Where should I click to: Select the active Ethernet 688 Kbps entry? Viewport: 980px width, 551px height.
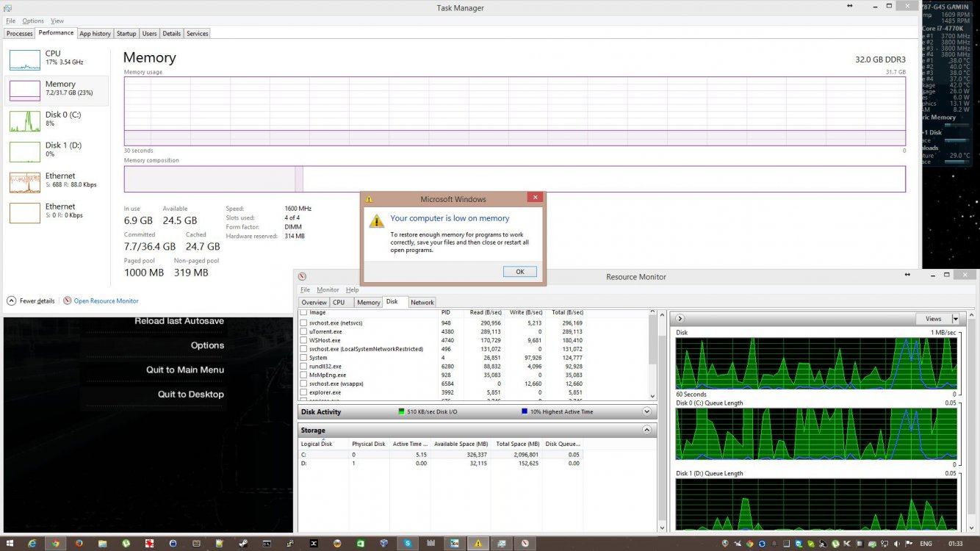(x=57, y=181)
